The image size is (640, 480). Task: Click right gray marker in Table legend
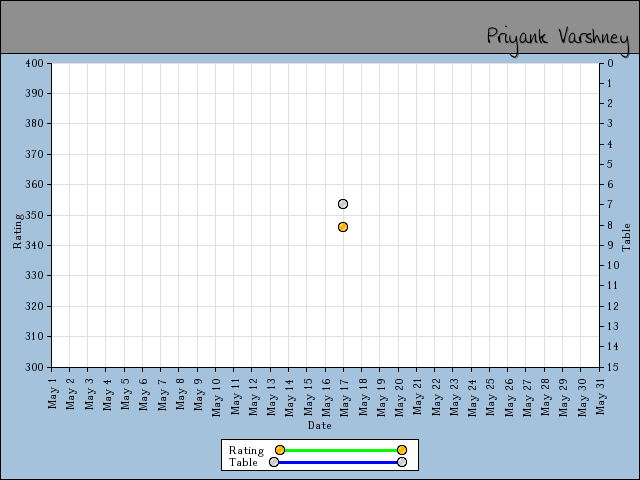pyautogui.click(x=402, y=462)
